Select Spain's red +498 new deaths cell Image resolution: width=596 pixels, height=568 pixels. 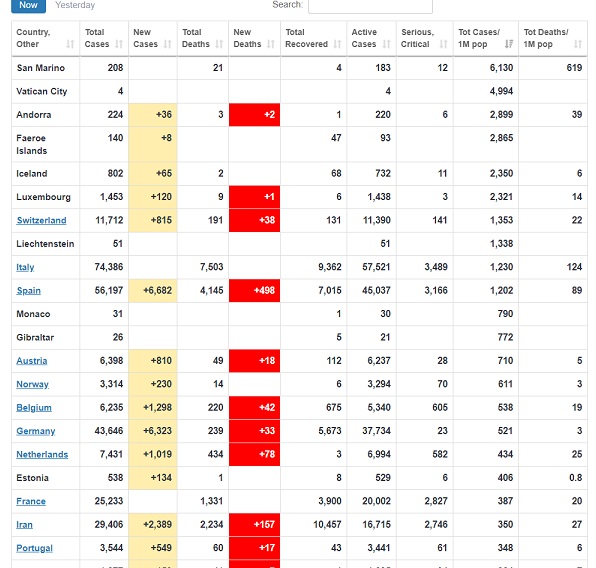coord(254,291)
